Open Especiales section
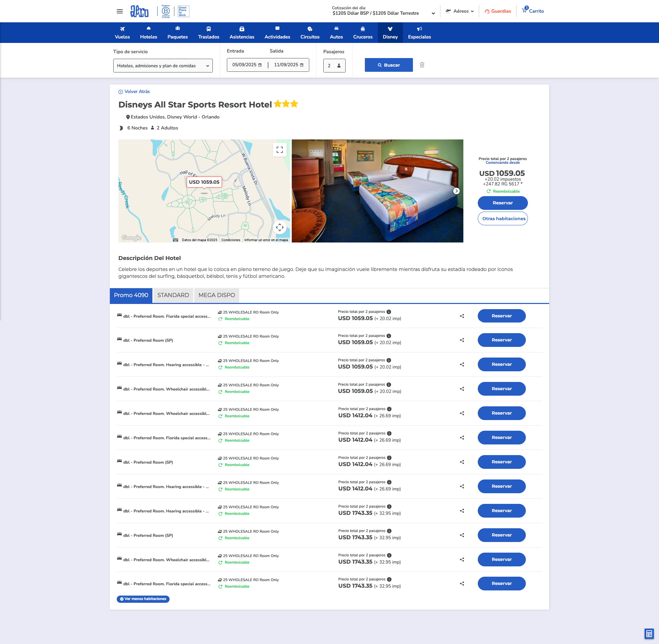 pos(419,33)
